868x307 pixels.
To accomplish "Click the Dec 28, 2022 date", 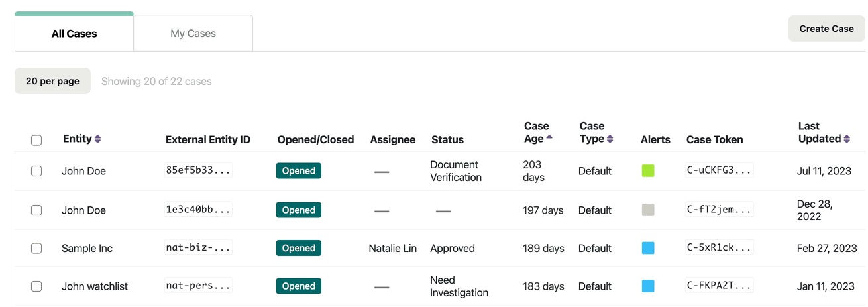I will [814, 210].
